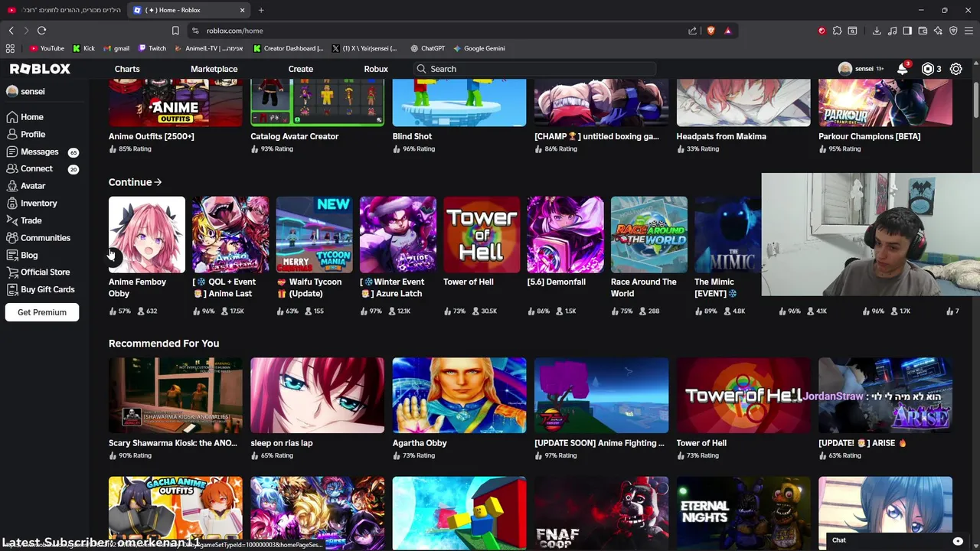Click the Roblox search field

click(536, 69)
